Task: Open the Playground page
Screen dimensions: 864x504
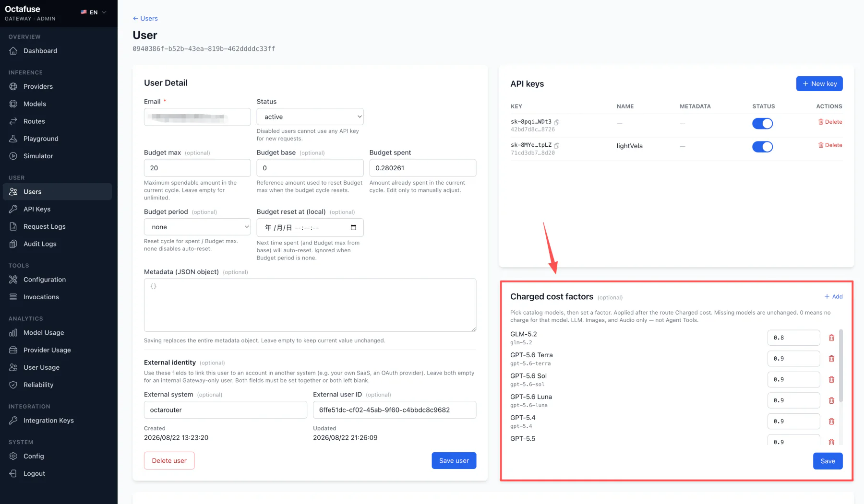Action: point(58,139)
